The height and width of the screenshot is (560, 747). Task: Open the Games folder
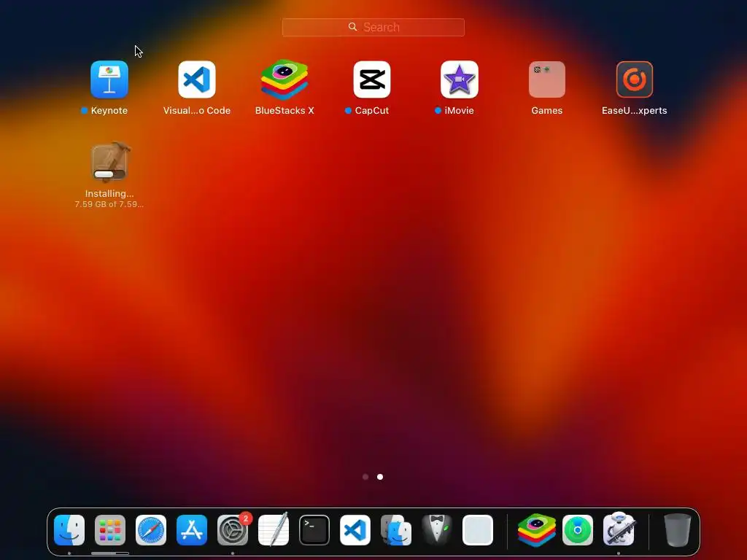click(547, 79)
